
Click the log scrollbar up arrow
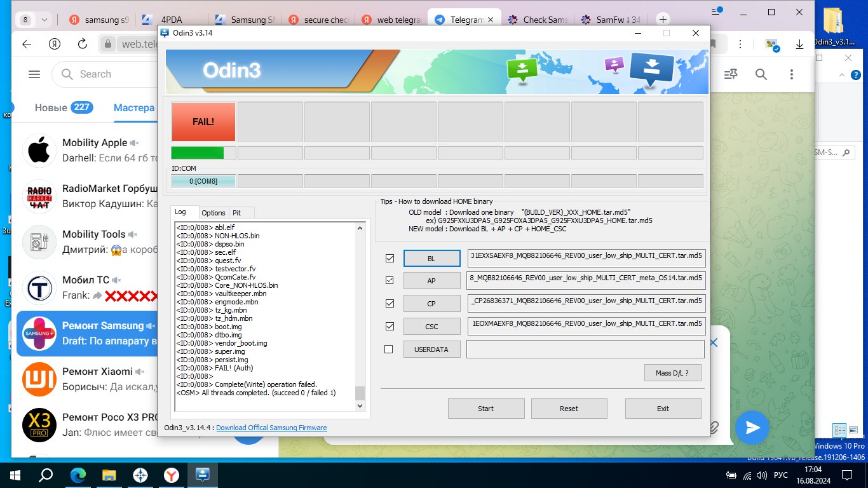pos(360,227)
